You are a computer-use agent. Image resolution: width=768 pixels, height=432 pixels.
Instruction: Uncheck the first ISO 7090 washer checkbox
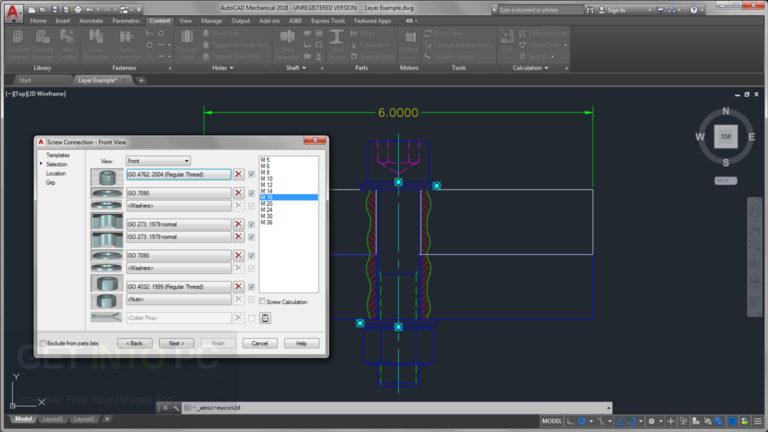point(251,193)
